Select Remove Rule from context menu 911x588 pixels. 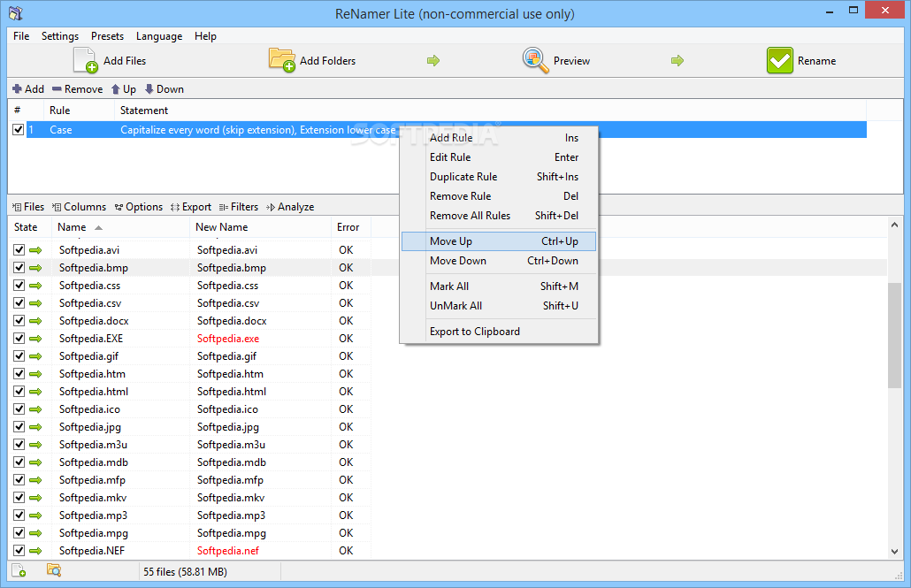tap(499, 196)
